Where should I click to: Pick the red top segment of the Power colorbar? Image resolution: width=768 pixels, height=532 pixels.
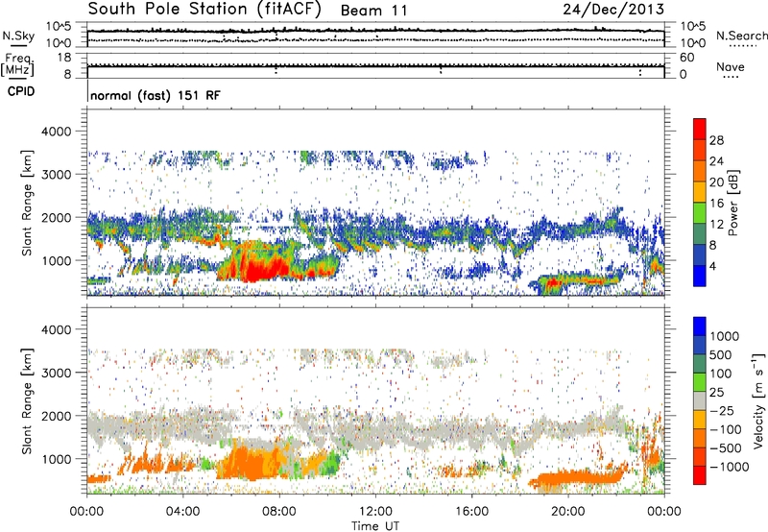[700, 130]
